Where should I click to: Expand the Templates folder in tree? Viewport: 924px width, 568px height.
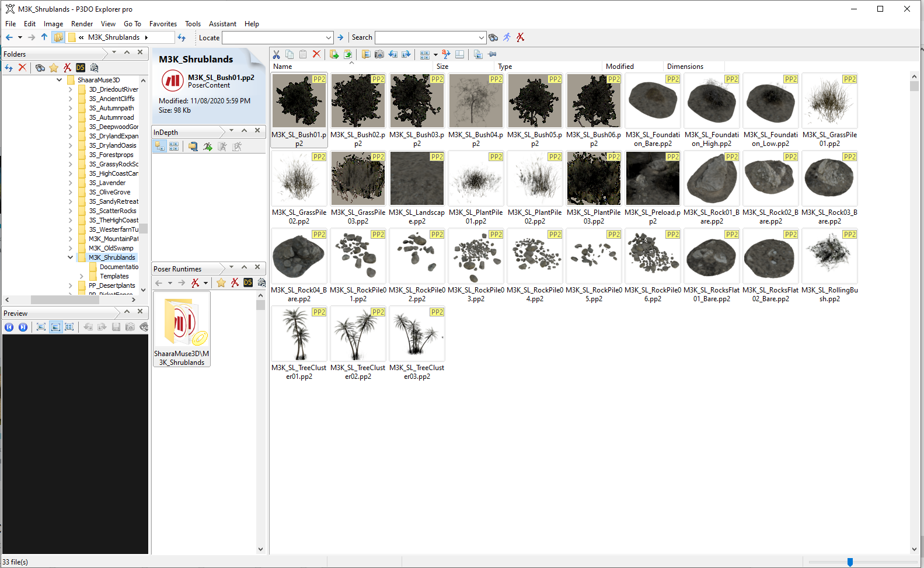[82, 276]
